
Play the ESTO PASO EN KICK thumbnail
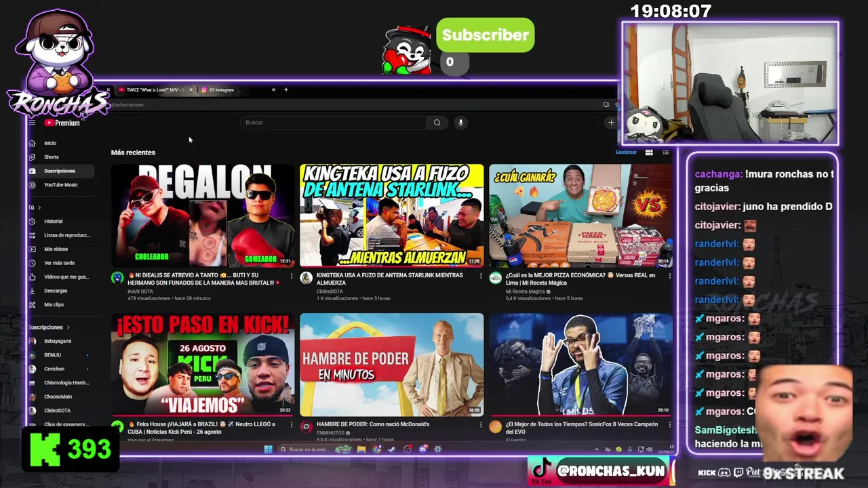click(203, 365)
